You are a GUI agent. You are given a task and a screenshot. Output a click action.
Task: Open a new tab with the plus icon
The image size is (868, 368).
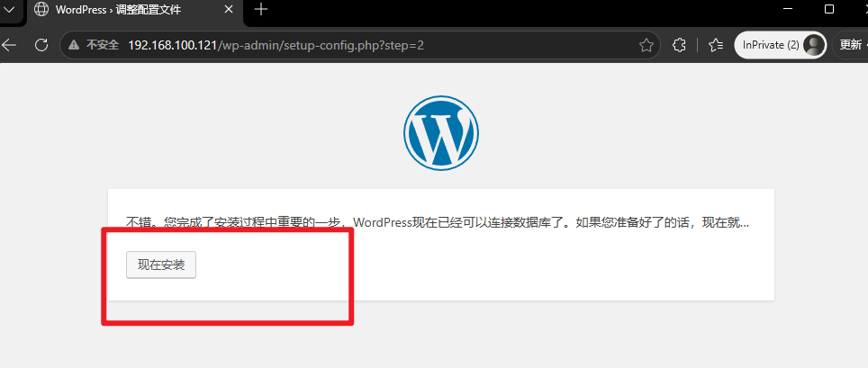[x=260, y=9]
